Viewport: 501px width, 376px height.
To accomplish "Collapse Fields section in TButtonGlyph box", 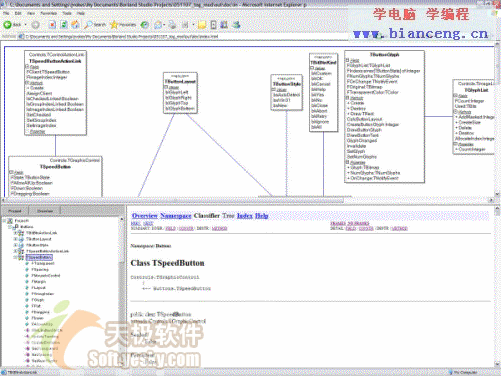I will point(347,60).
